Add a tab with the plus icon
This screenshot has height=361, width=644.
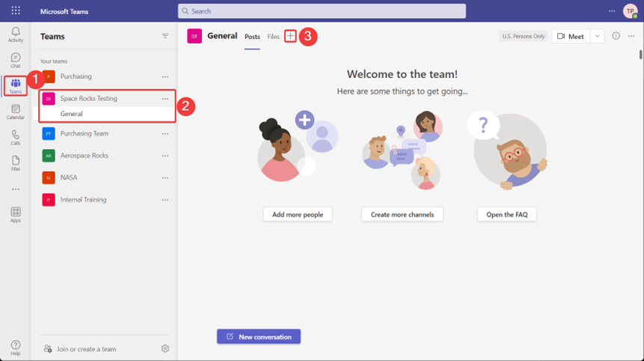pos(290,36)
